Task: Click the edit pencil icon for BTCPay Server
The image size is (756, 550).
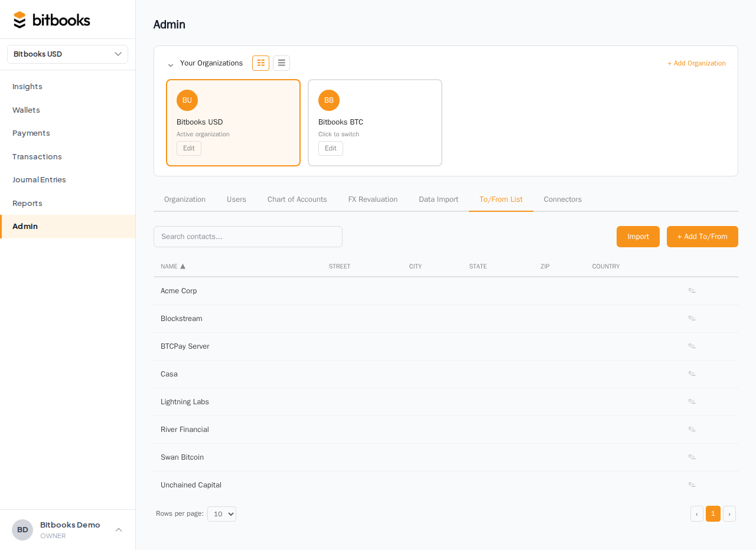Action: [692, 346]
